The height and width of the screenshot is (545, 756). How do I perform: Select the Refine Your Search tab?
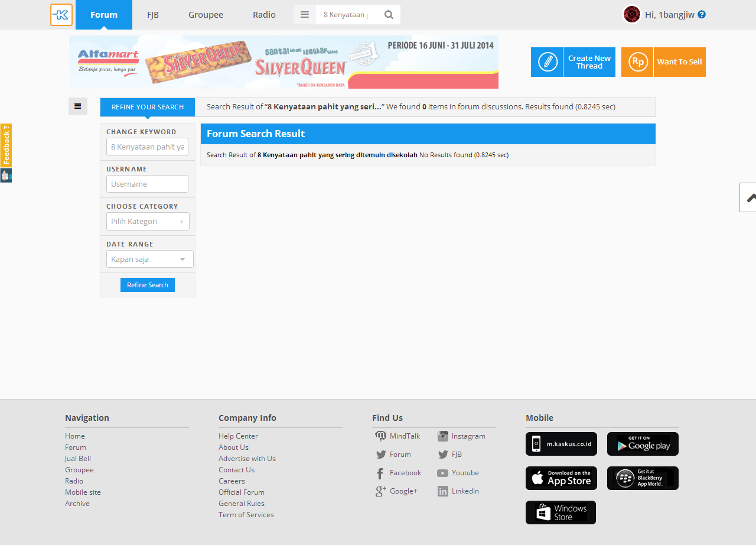coord(148,107)
